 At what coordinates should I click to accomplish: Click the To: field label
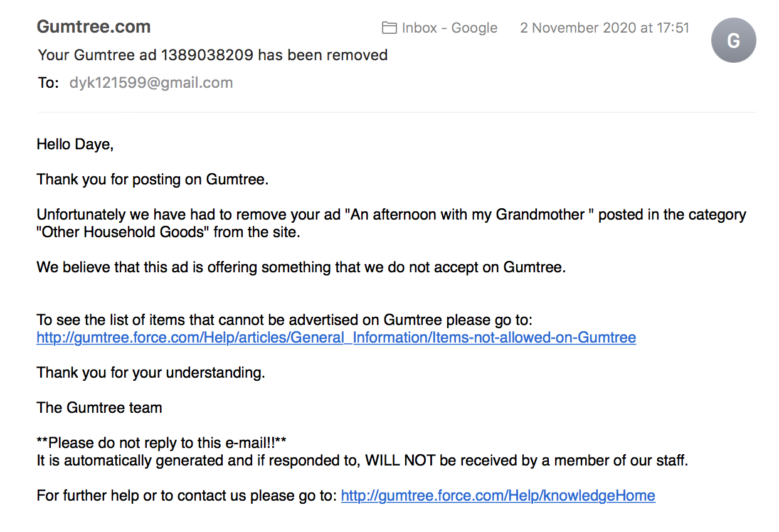(x=48, y=83)
